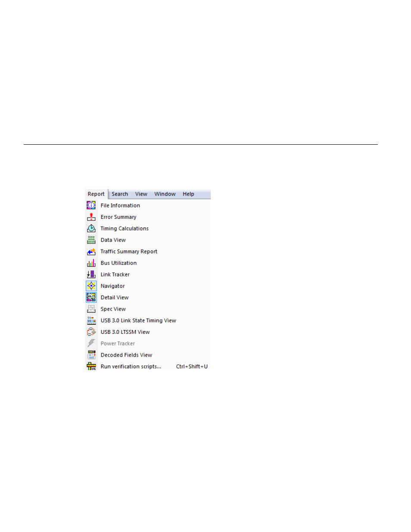Click the USB 3.0 Link State Timing icon
The width and height of the screenshot is (411, 532).
click(x=91, y=320)
